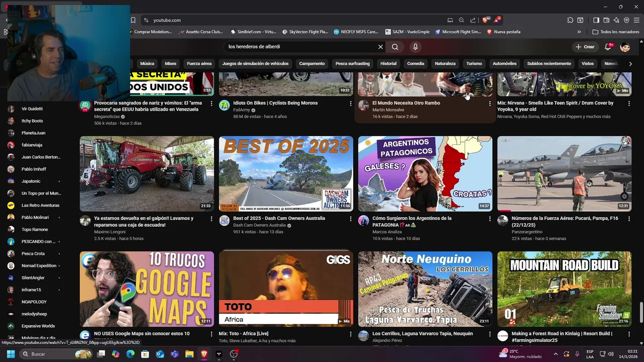The image size is (644, 362).
Task: Open Pablo Imhoff subscription
Action: tap(34, 169)
